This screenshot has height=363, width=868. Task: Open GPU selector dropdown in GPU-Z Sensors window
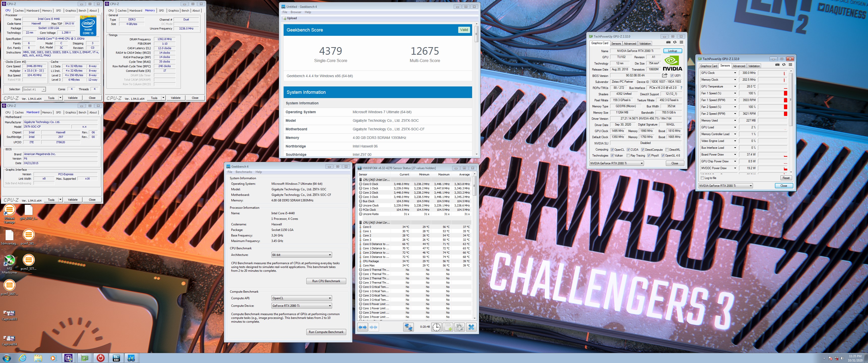pyautogui.click(x=725, y=186)
